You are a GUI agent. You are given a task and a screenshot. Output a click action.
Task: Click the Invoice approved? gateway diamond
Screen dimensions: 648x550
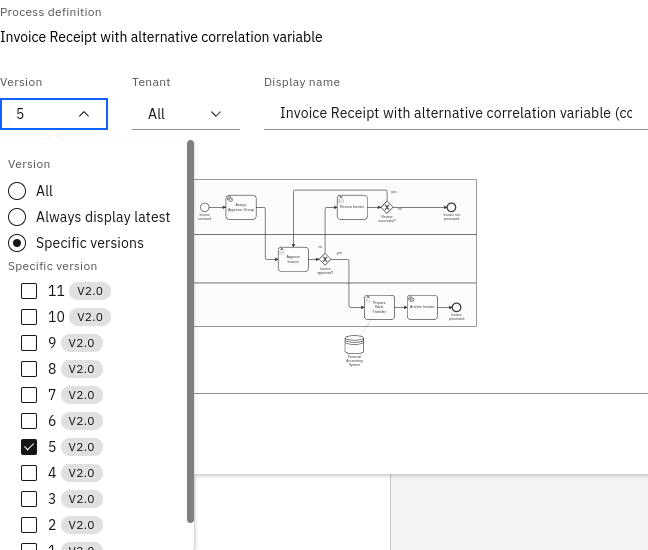(325, 260)
